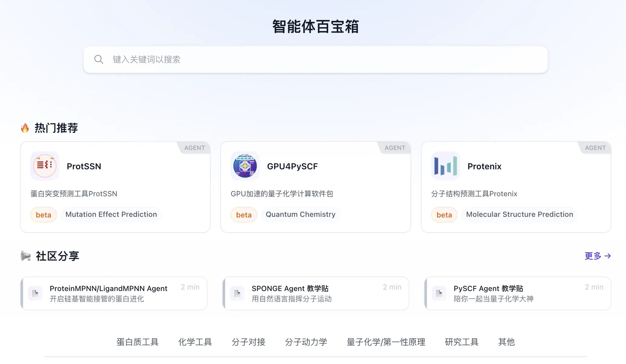Click the Mutation Effect Prediction tag
The image size is (626, 364).
(111, 214)
